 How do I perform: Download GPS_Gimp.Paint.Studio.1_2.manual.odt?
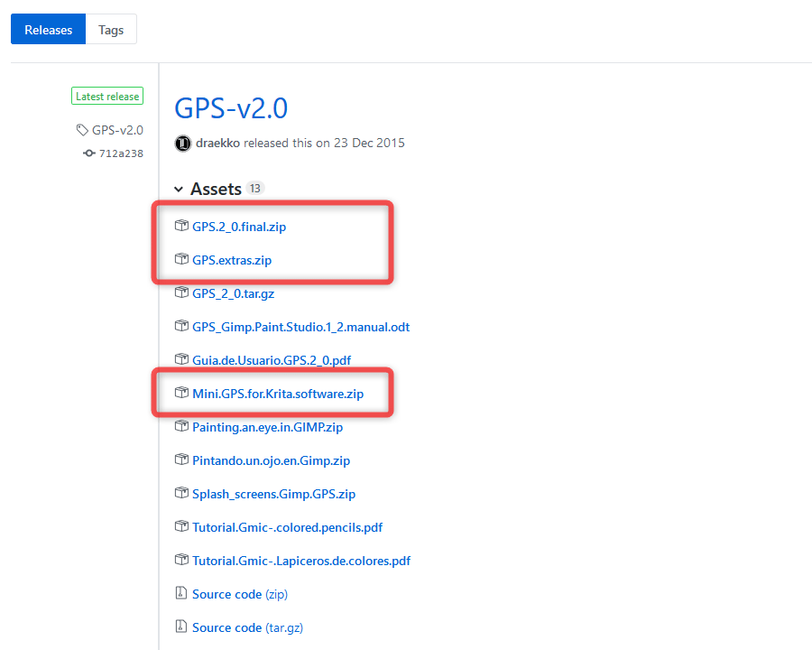pos(300,327)
